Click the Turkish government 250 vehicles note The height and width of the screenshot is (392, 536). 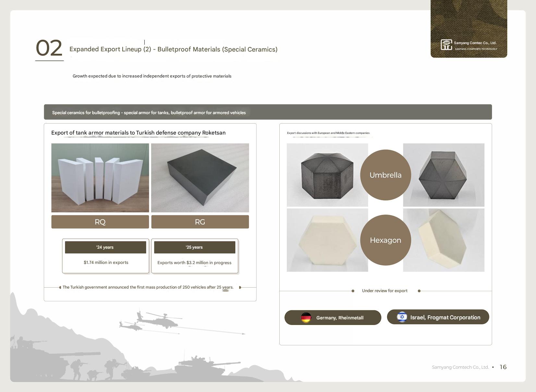click(148, 287)
